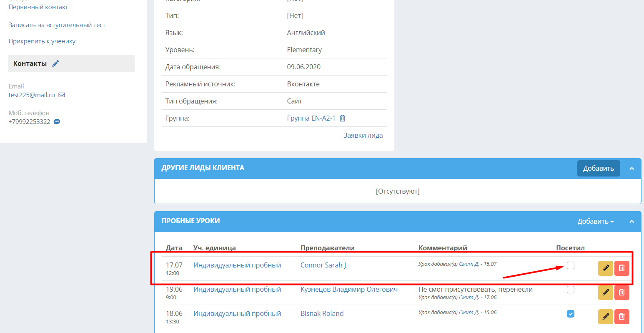
Task: Mark the 17.07 lesson as attended
Action: [571, 265]
